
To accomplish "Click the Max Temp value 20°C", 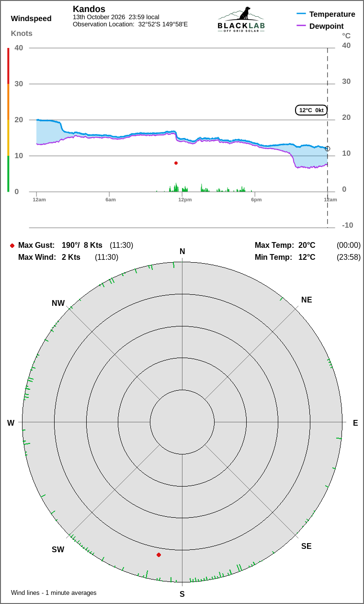I will pyautogui.click(x=307, y=245).
